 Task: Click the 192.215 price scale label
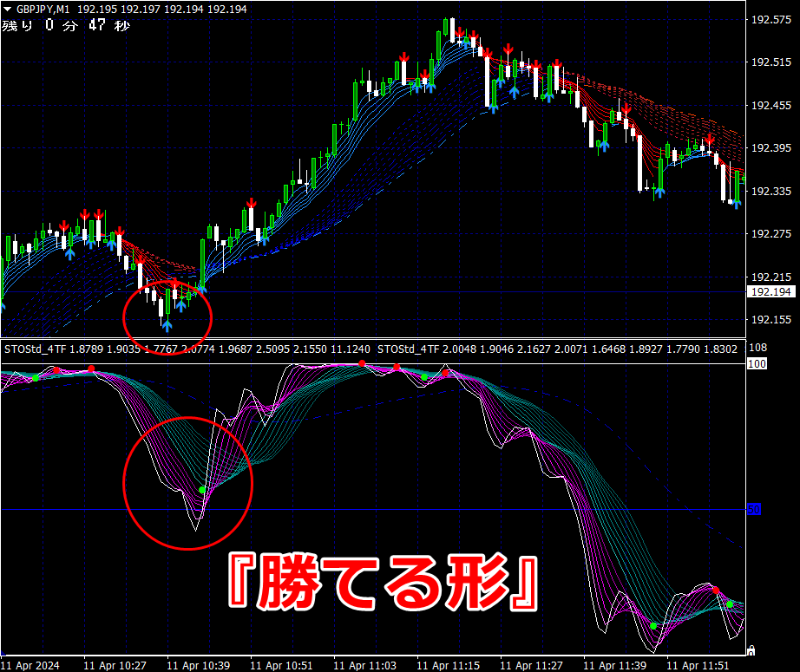coord(770,277)
